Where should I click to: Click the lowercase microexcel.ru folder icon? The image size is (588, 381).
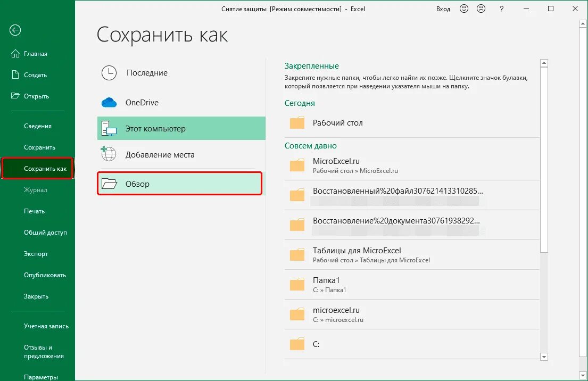click(x=297, y=314)
